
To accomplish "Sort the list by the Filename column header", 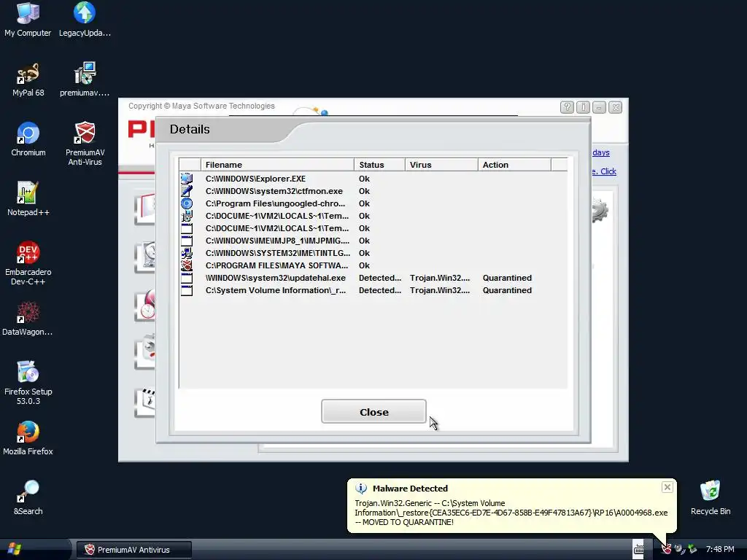I will point(278,165).
